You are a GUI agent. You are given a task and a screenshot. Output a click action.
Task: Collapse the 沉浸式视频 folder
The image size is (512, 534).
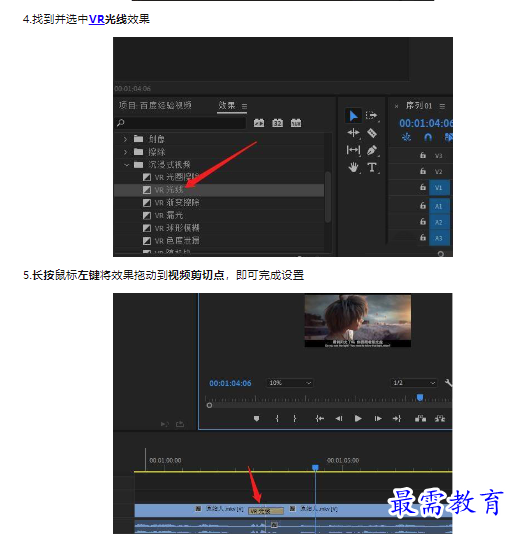(126, 165)
